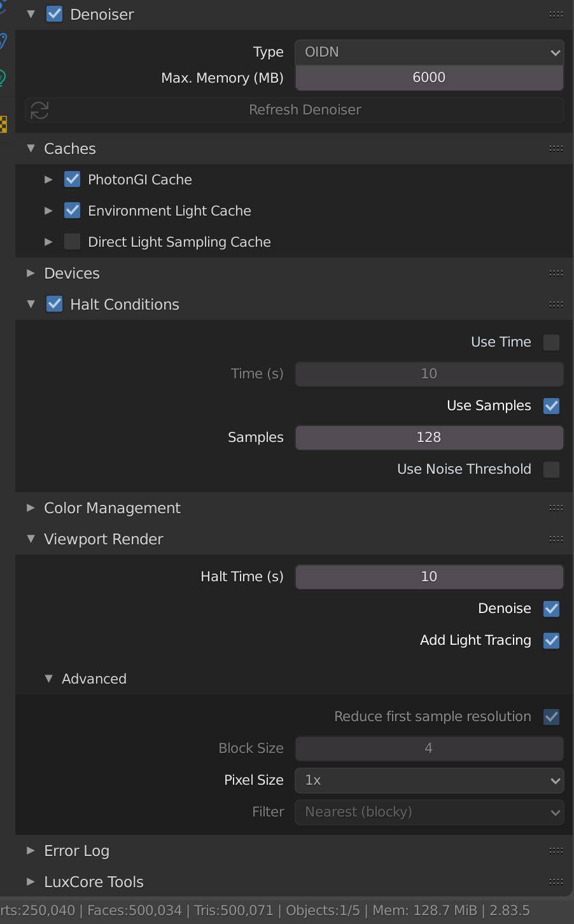The image size is (574, 924).
Task: Click the Caches panel drag grip
Action: (556, 149)
